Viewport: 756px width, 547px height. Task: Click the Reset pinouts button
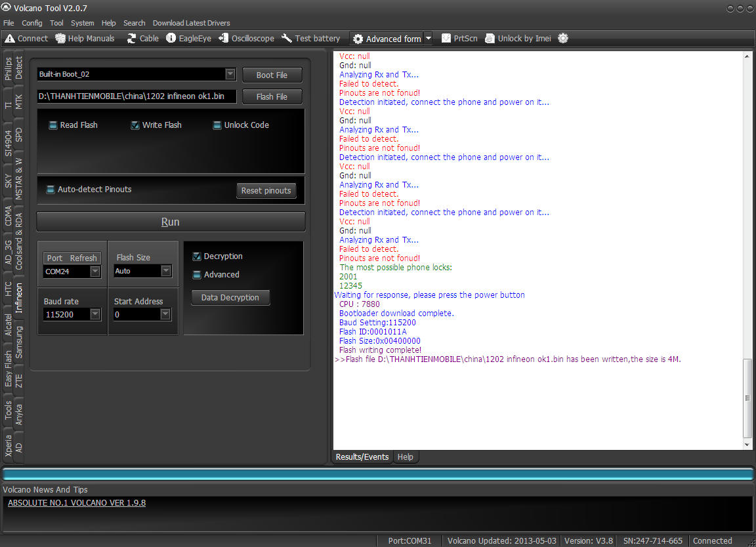266,190
